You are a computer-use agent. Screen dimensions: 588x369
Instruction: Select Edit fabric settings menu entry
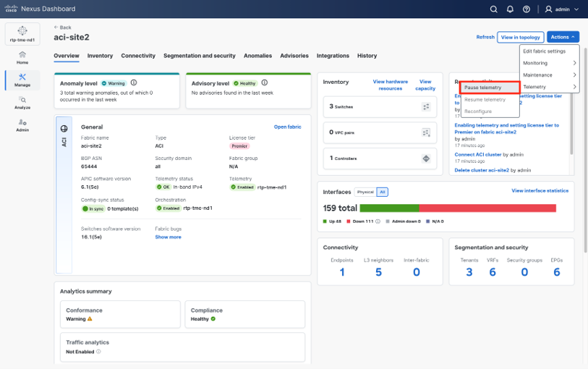click(544, 51)
